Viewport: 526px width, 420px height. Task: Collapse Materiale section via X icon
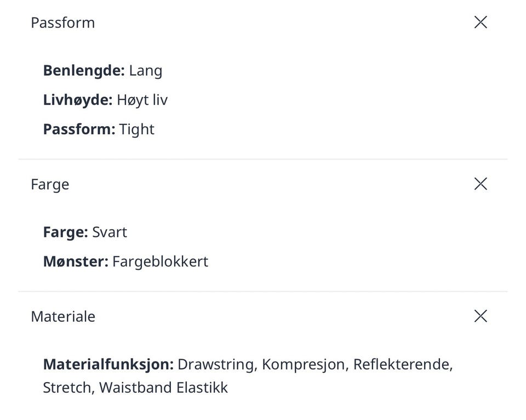[x=480, y=316]
